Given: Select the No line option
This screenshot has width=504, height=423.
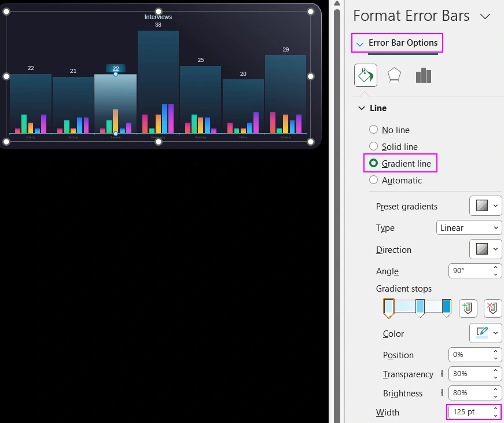Looking at the screenshot, I should tap(373, 130).
